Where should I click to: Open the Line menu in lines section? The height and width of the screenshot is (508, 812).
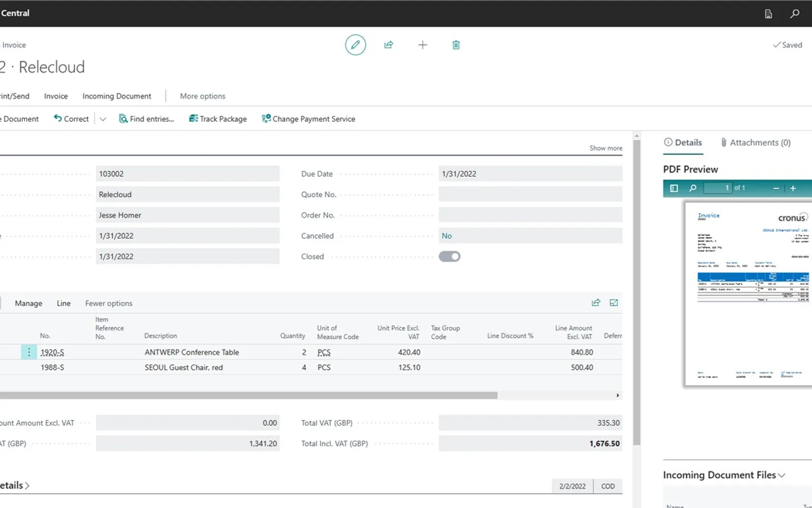63,303
